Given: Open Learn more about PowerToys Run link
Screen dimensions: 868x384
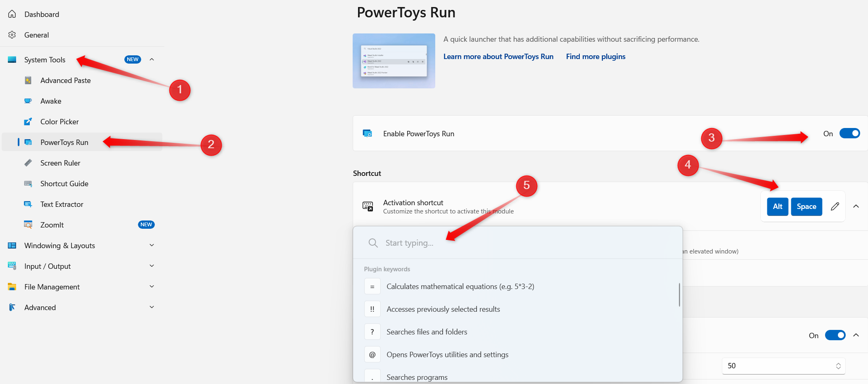Looking at the screenshot, I should [498, 57].
